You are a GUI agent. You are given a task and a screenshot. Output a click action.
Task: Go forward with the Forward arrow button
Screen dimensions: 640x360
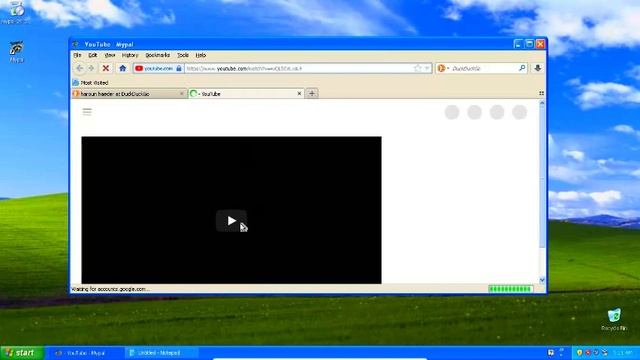91,69
